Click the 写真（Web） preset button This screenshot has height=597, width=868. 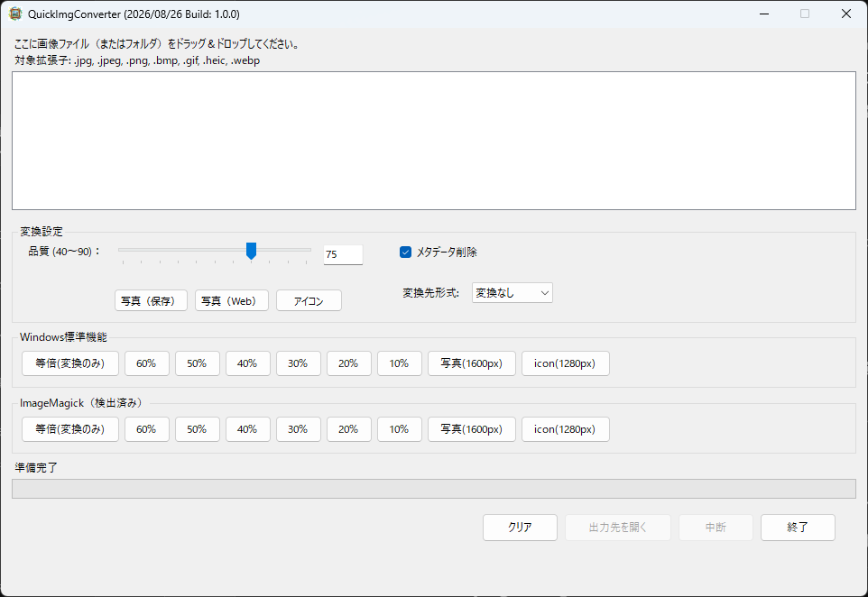click(x=231, y=301)
